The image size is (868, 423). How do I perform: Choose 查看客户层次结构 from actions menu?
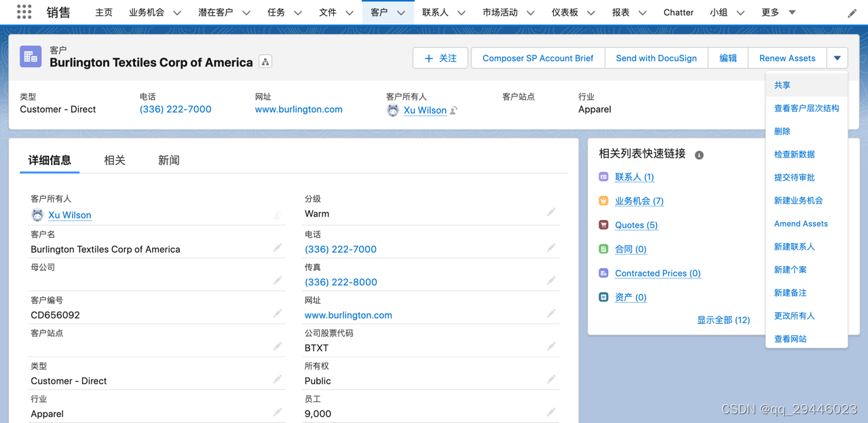[806, 108]
